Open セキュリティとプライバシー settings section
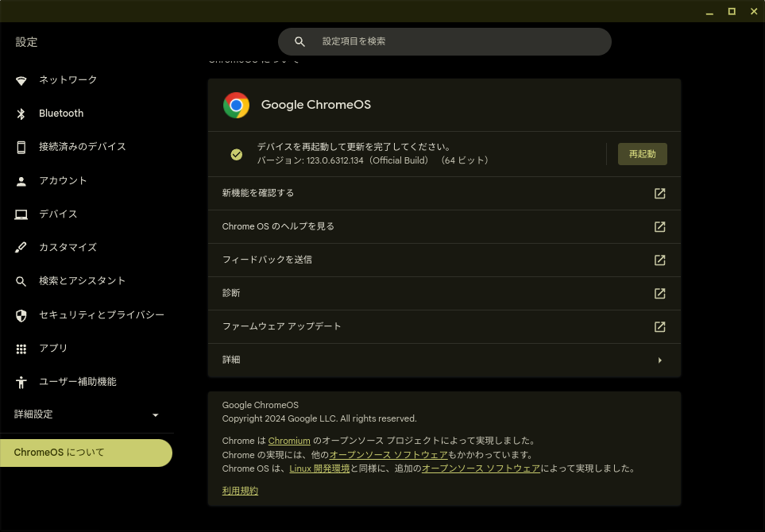Screen dimensions: 765x532 pyautogui.click(x=102, y=314)
